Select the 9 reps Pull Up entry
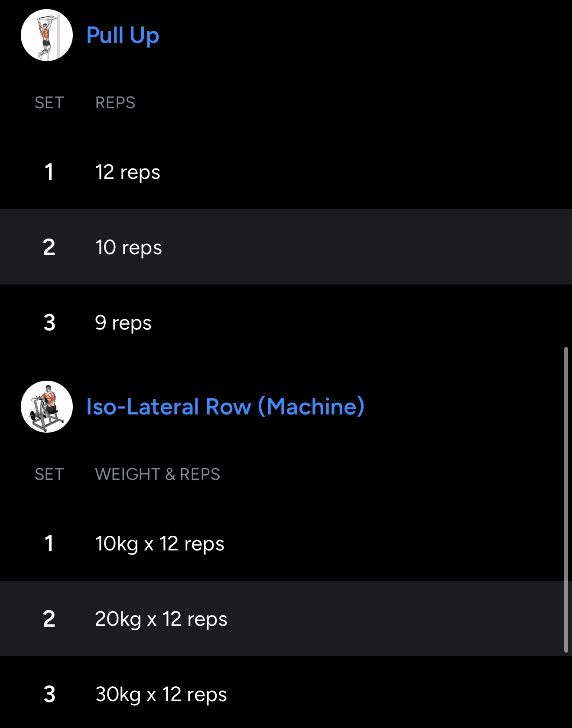Image resolution: width=572 pixels, height=728 pixels. (123, 323)
